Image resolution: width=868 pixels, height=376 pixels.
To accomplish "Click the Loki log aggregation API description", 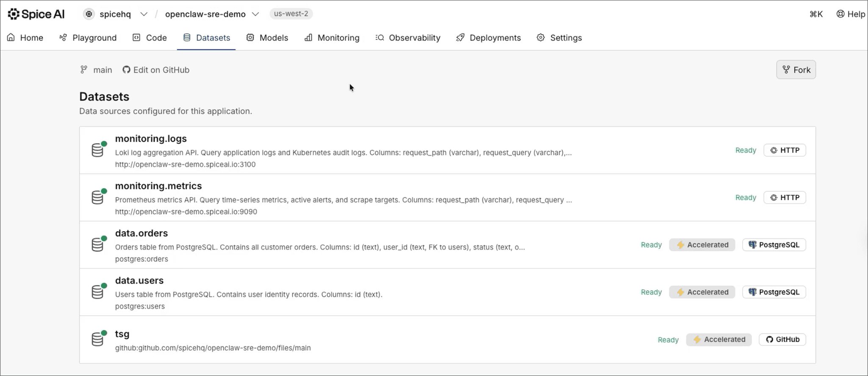I will point(343,153).
